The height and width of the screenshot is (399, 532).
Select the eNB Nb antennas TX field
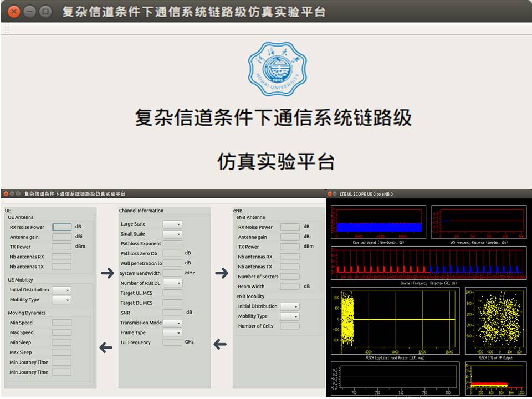pos(290,267)
